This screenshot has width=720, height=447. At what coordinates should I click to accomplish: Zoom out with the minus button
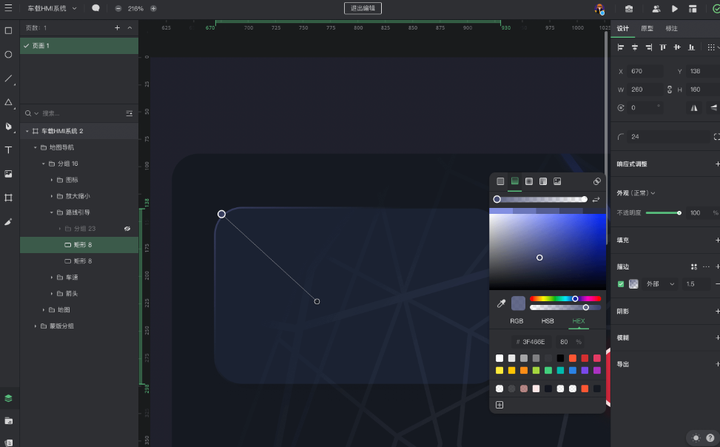point(118,8)
